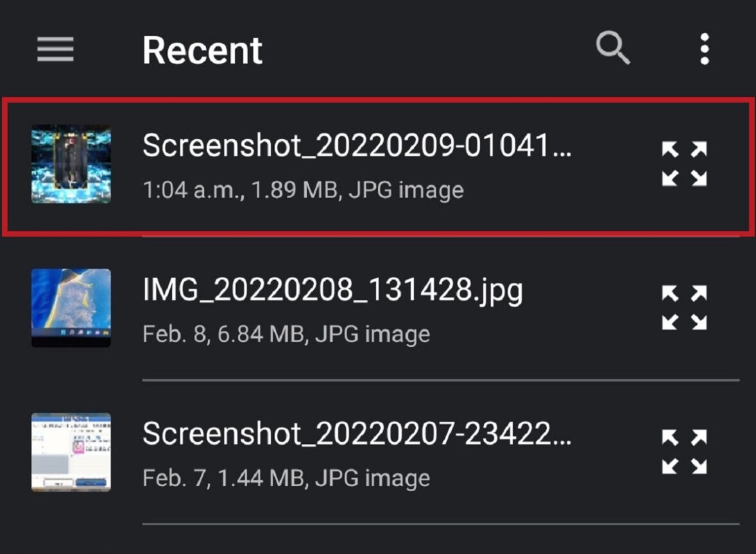Click the Recent header title
Screen dimensions: 756x554
tap(202, 50)
